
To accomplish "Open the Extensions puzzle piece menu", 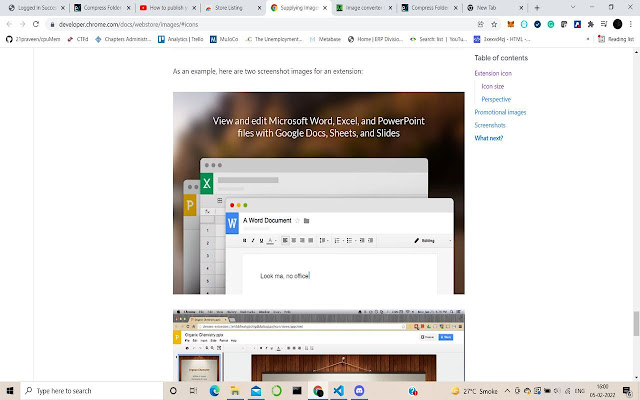I will point(591,24).
